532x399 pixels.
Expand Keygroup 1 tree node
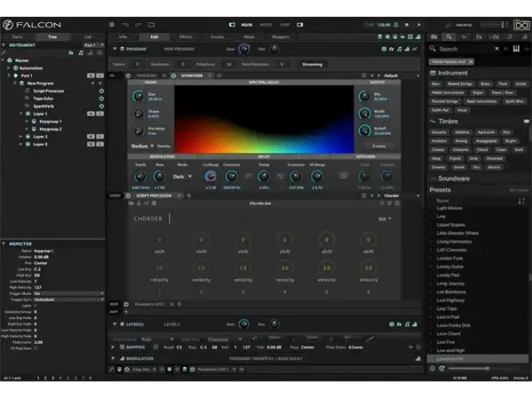pyautogui.click(x=27, y=121)
